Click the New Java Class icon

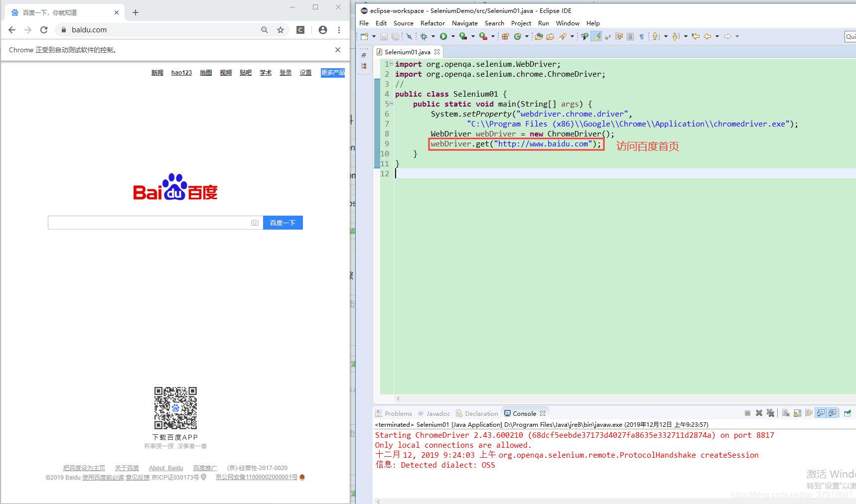518,36
